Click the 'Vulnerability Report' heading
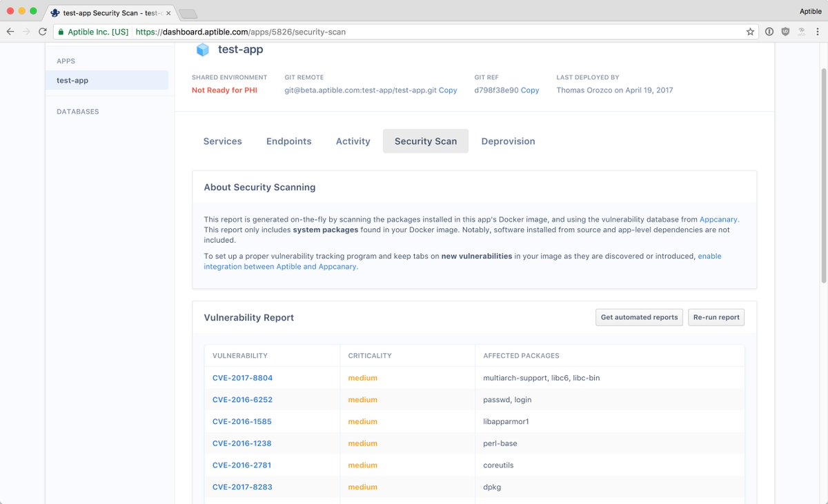828x504 pixels. pos(249,318)
